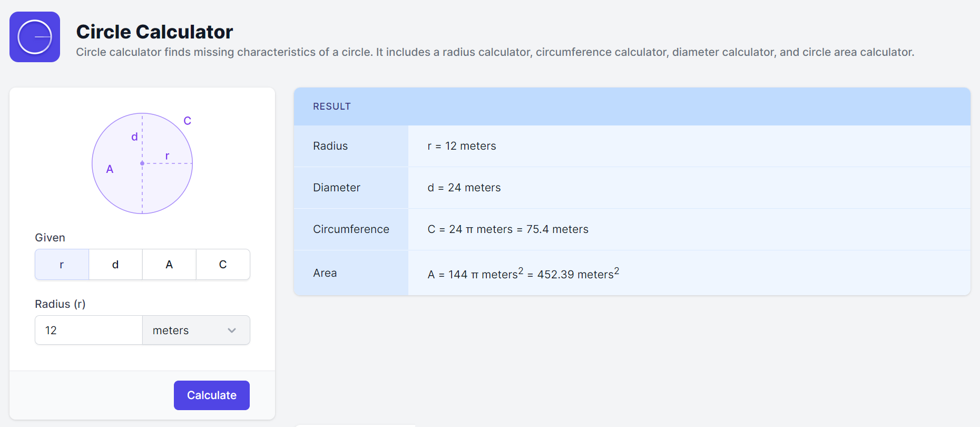Click the Radius input field with 12
The image size is (980, 427).
89,330
